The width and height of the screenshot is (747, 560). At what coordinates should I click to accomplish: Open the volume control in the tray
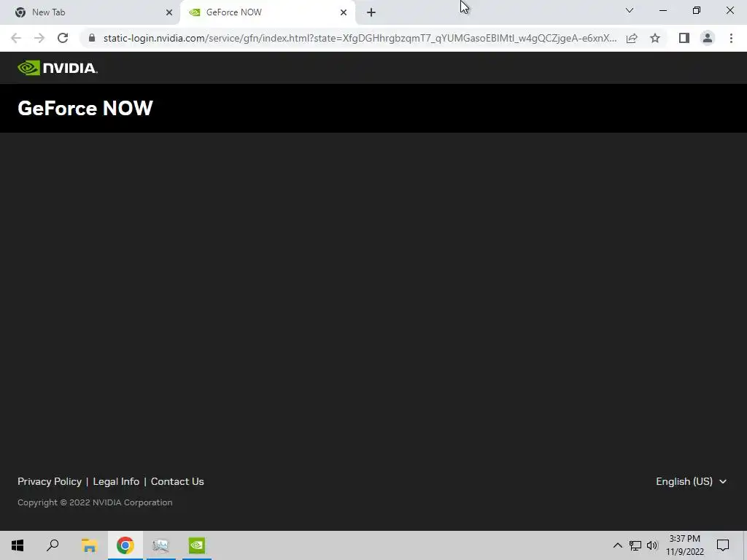tap(652, 545)
